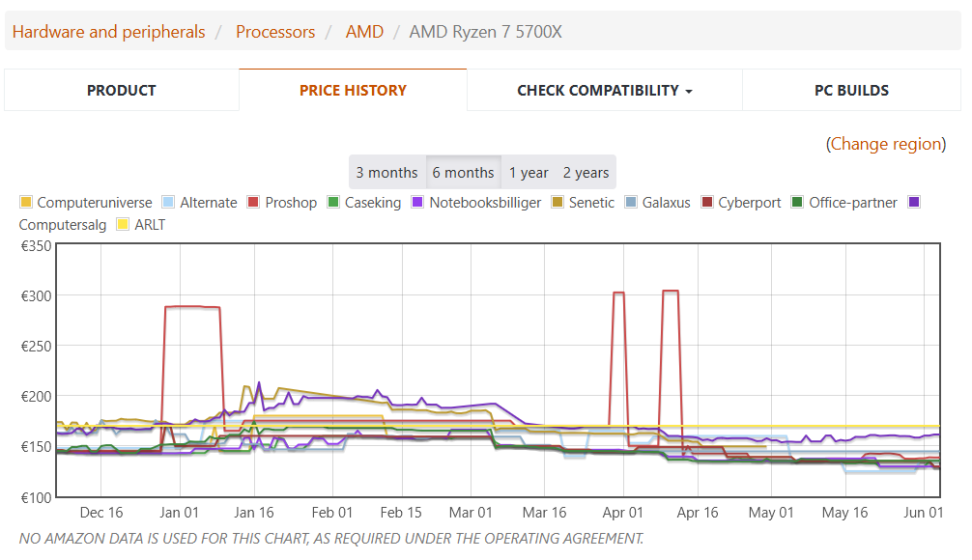972x560 pixels.
Task: Click the €200 y-axis label
Action: point(36,397)
